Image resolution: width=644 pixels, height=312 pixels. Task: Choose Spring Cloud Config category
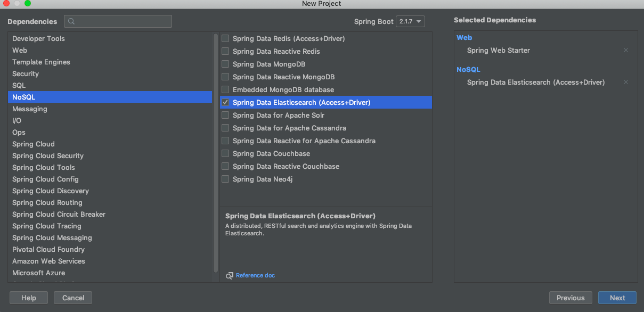tap(110, 179)
